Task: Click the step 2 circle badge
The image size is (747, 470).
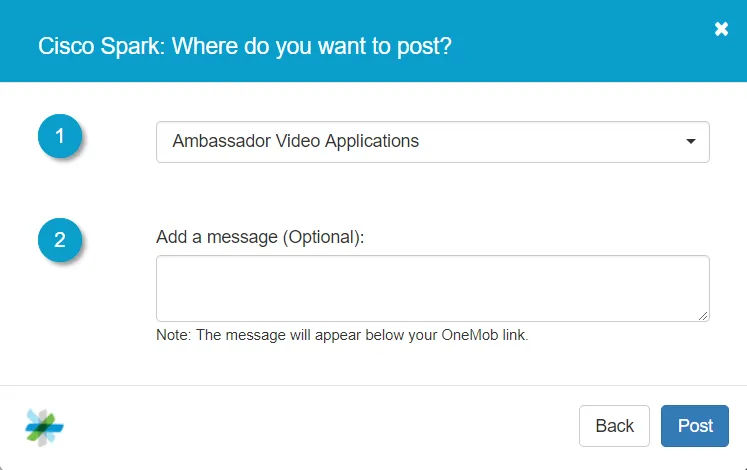Action: click(x=60, y=240)
